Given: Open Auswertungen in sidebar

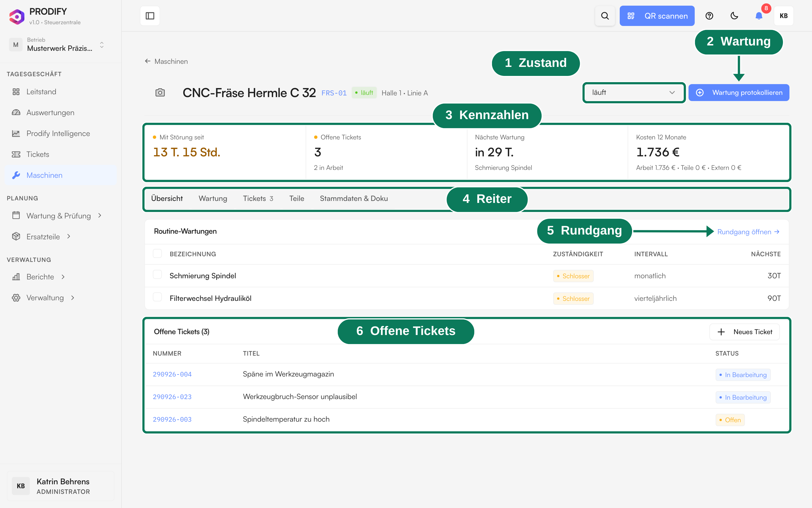Looking at the screenshot, I should point(61,113).
